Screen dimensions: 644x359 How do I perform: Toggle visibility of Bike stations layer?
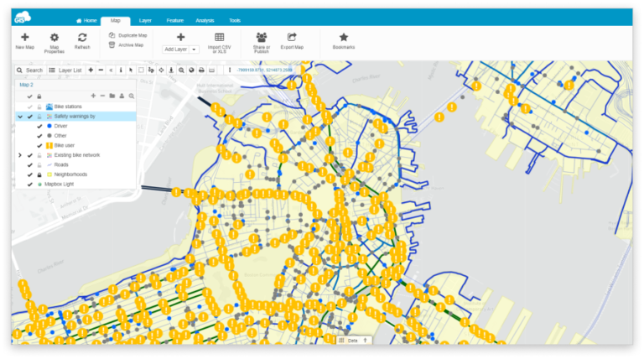[x=29, y=107]
